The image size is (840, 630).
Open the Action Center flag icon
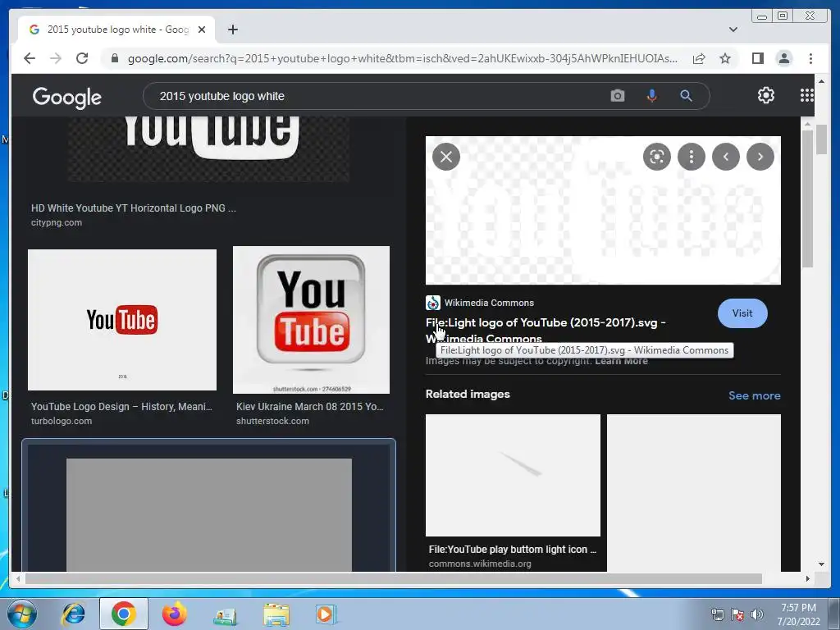click(x=737, y=614)
